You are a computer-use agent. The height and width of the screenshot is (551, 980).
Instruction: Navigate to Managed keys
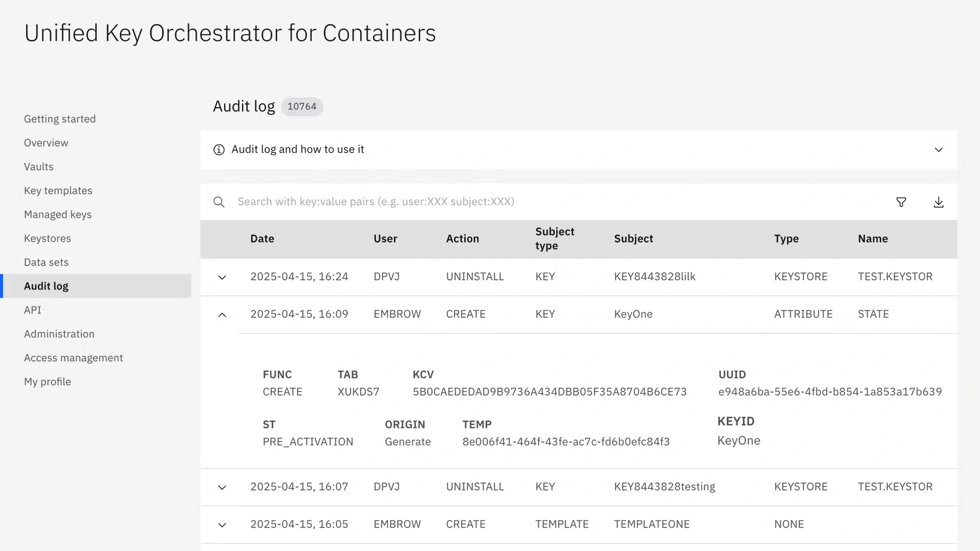(58, 215)
